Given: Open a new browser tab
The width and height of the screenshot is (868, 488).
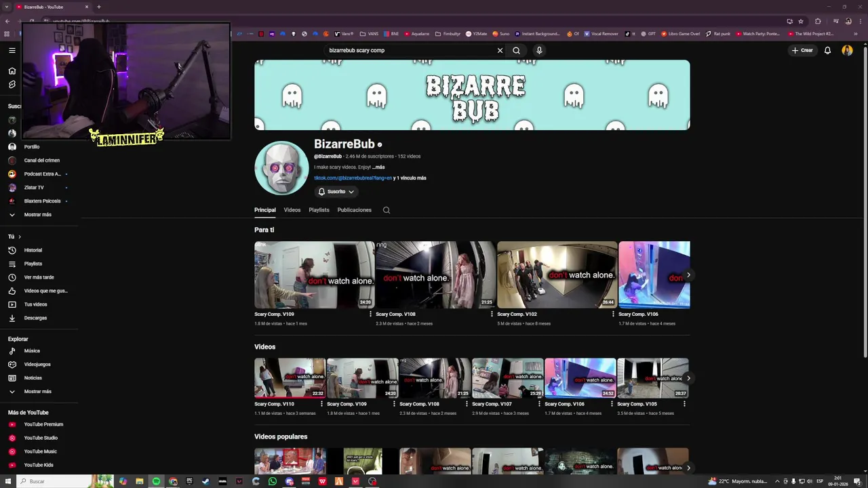Looking at the screenshot, I should coord(99,7).
